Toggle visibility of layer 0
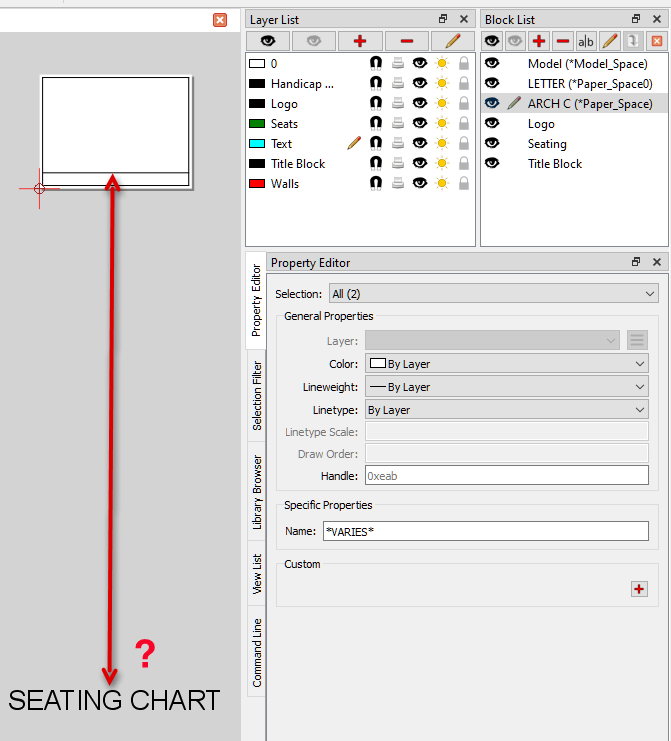The image size is (671, 741). pyautogui.click(x=420, y=63)
